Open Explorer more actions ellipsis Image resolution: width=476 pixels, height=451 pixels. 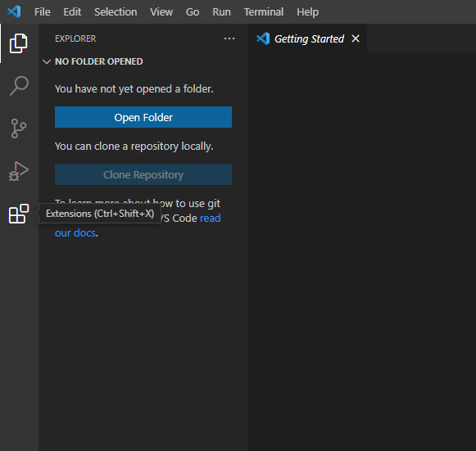coord(229,38)
